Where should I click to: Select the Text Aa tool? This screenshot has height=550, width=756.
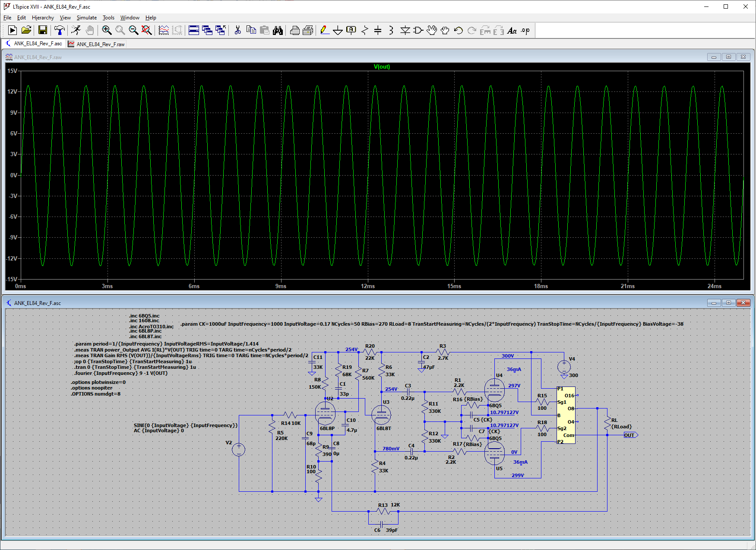point(512,30)
